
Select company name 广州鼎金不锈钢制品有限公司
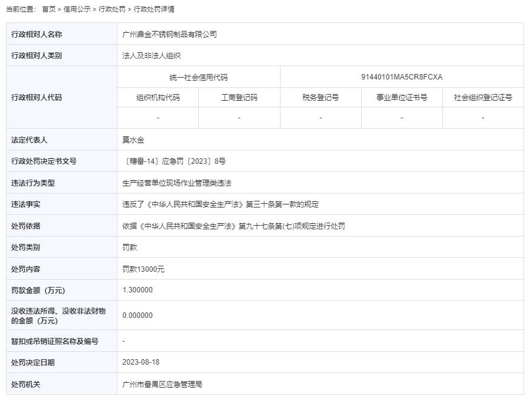[170, 35]
